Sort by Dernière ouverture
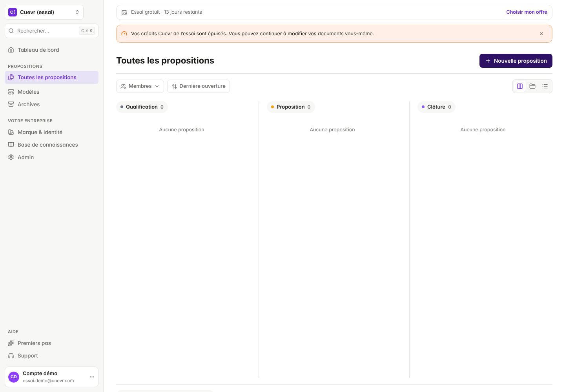Image resolution: width=565 pixels, height=392 pixels. point(199,86)
